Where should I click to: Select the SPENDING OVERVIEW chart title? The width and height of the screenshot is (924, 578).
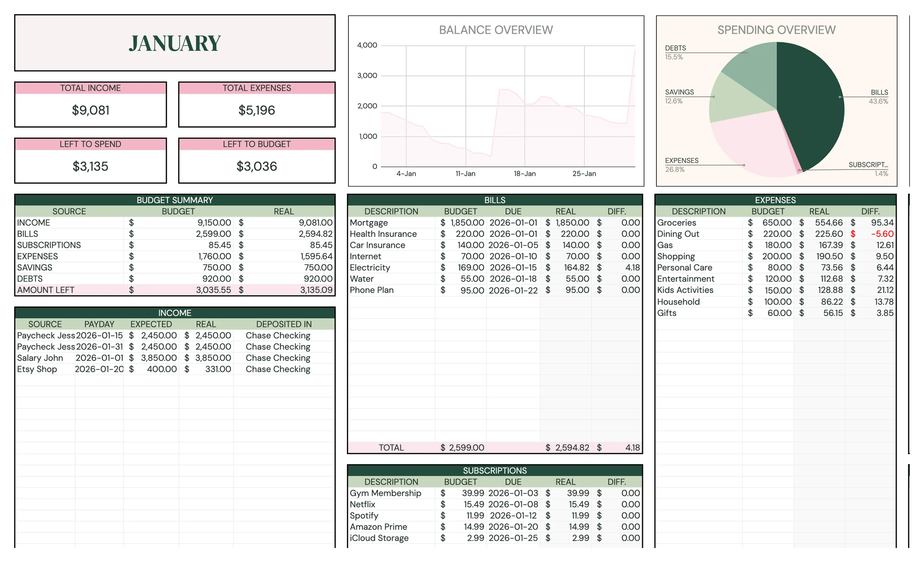tap(776, 30)
